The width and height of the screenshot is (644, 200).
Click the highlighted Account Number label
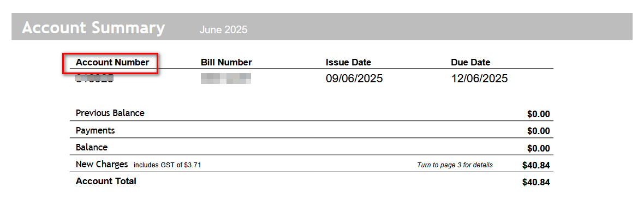[112, 62]
